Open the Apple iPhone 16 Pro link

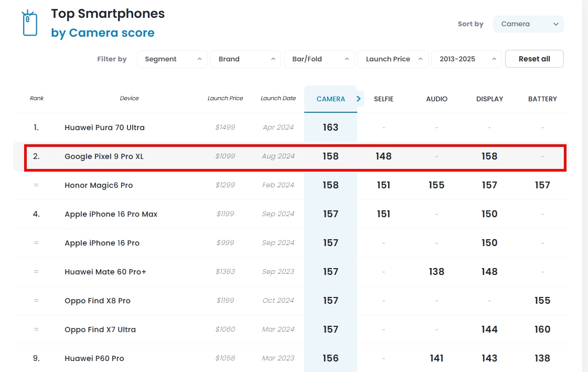pos(102,243)
